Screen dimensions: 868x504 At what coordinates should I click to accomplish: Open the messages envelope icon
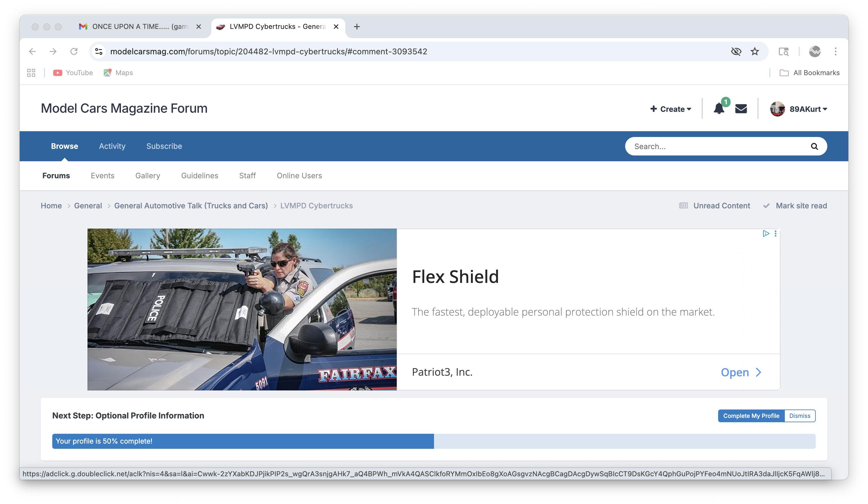pos(741,109)
